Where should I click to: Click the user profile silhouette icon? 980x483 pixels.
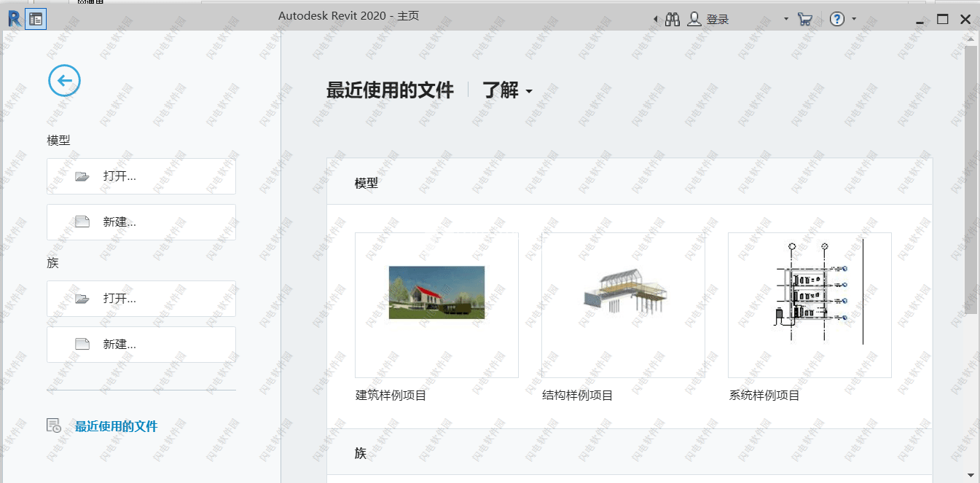(694, 20)
